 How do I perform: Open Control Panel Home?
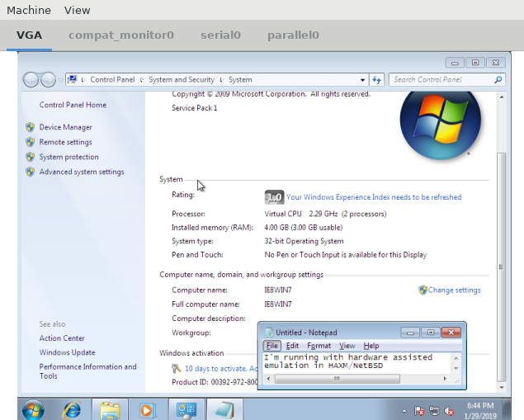[73, 105]
